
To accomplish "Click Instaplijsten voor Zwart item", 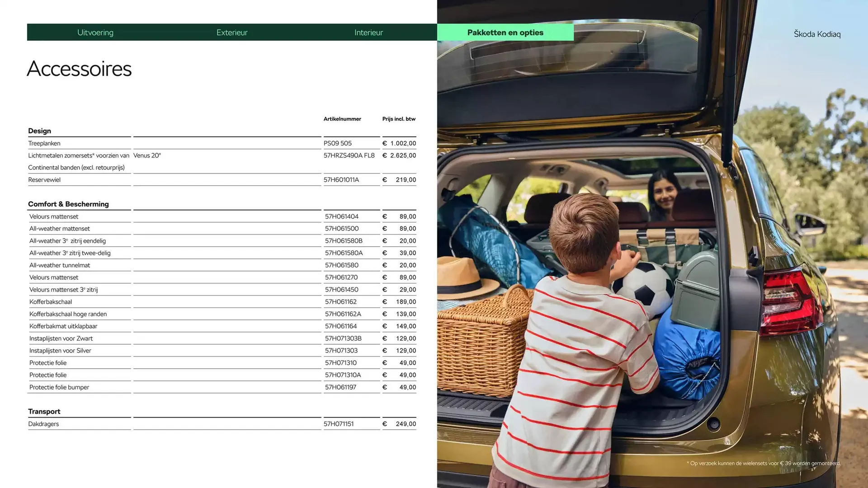I will [61, 338].
